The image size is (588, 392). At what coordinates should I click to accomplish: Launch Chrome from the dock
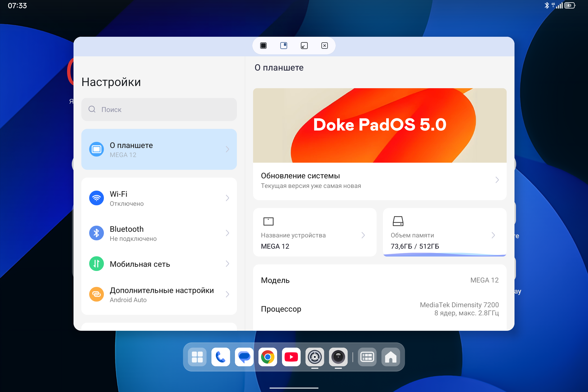(268, 357)
